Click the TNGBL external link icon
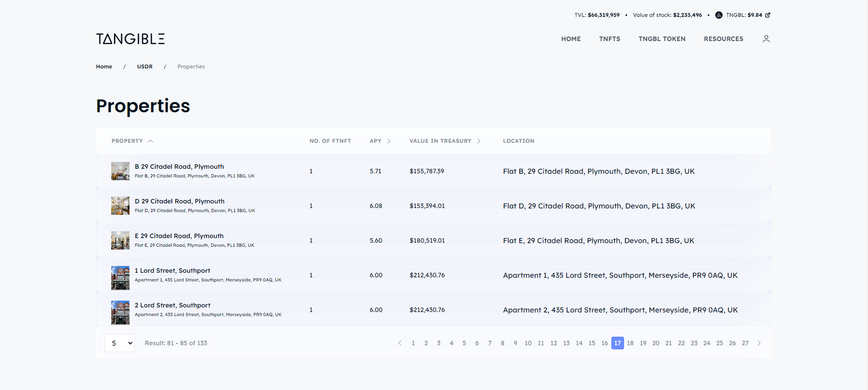The height and width of the screenshot is (390, 868). [x=768, y=15]
